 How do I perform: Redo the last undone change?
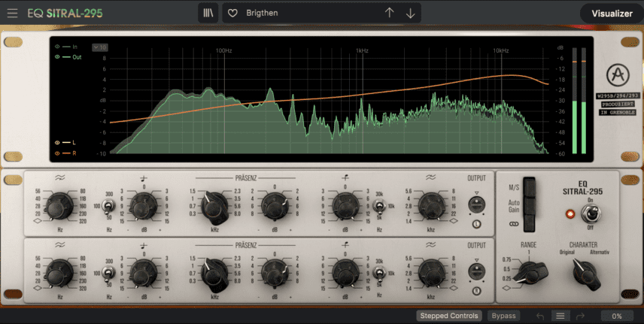pos(580,316)
